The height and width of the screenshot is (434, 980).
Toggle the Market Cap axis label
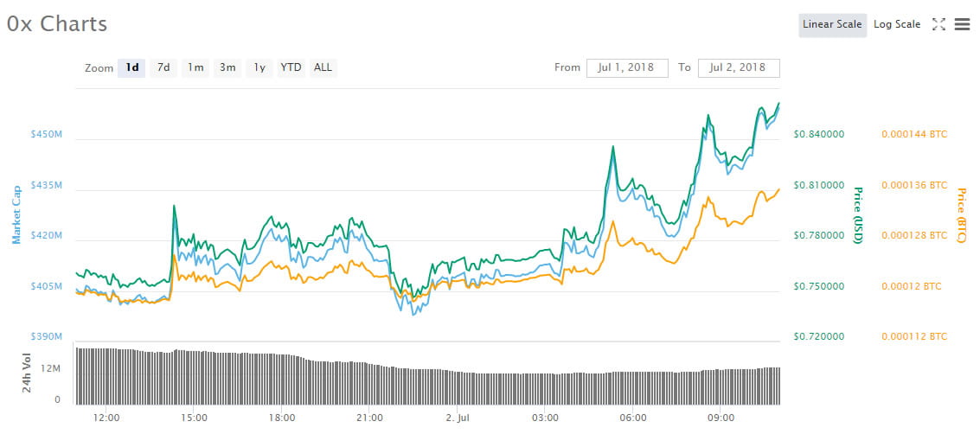(x=16, y=214)
